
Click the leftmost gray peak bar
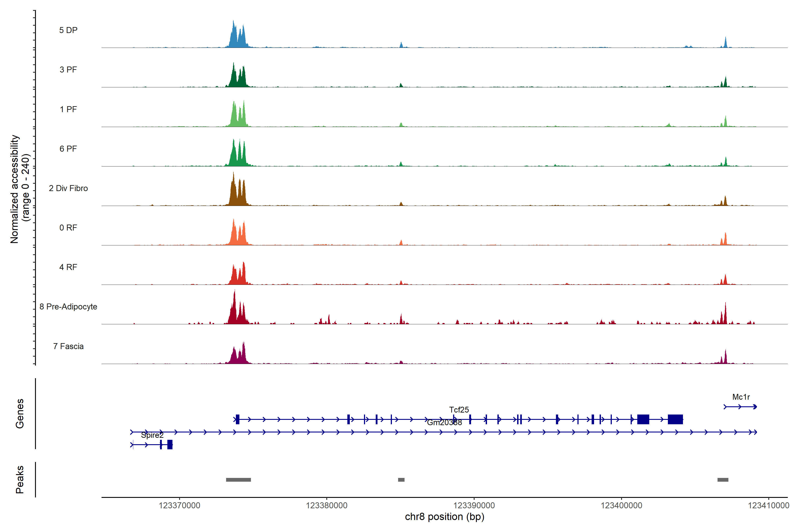click(238, 480)
